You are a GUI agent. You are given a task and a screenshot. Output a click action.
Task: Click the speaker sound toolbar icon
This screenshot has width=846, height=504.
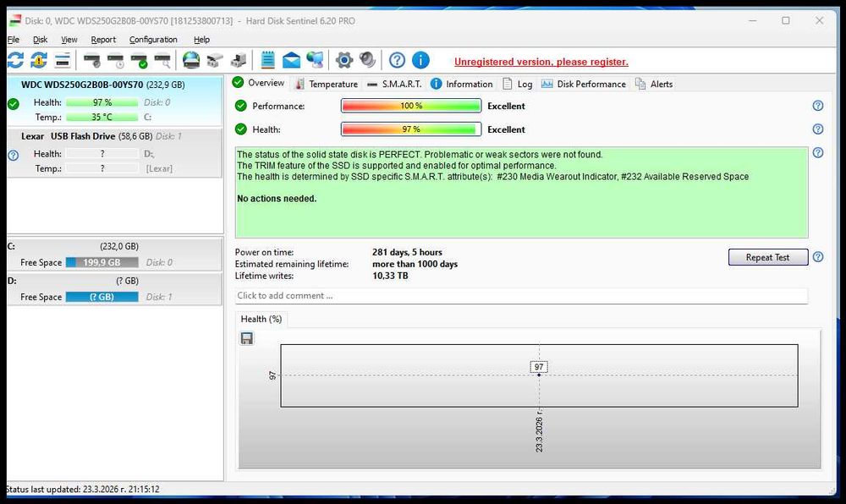pos(367,60)
